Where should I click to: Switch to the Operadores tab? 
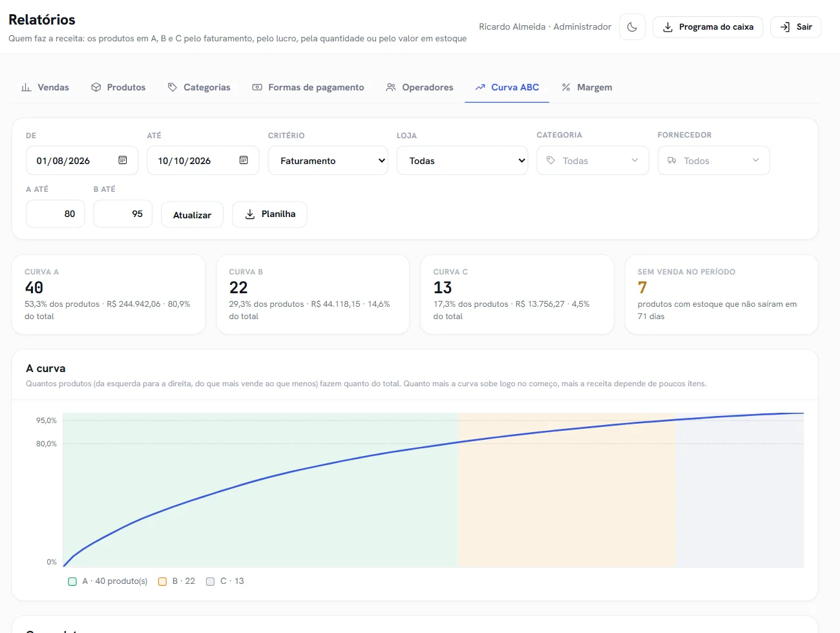tap(419, 87)
